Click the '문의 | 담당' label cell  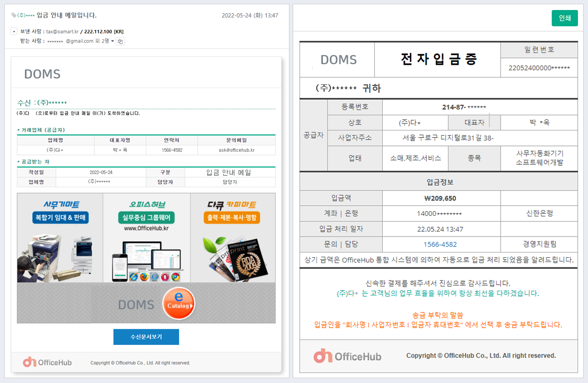[x=341, y=244]
